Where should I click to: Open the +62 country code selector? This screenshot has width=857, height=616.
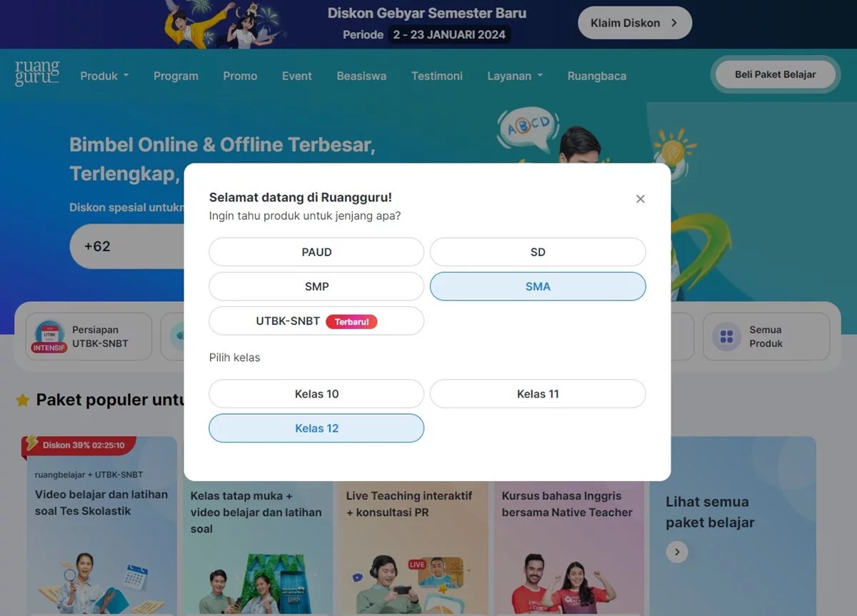pos(97,246)
